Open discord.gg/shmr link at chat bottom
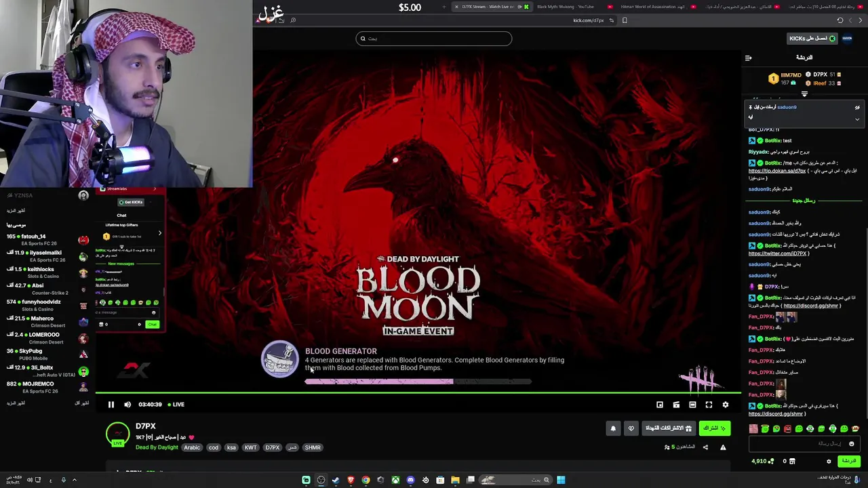The height and width of the screenshot is (488, 868). [x=776, y=414]
